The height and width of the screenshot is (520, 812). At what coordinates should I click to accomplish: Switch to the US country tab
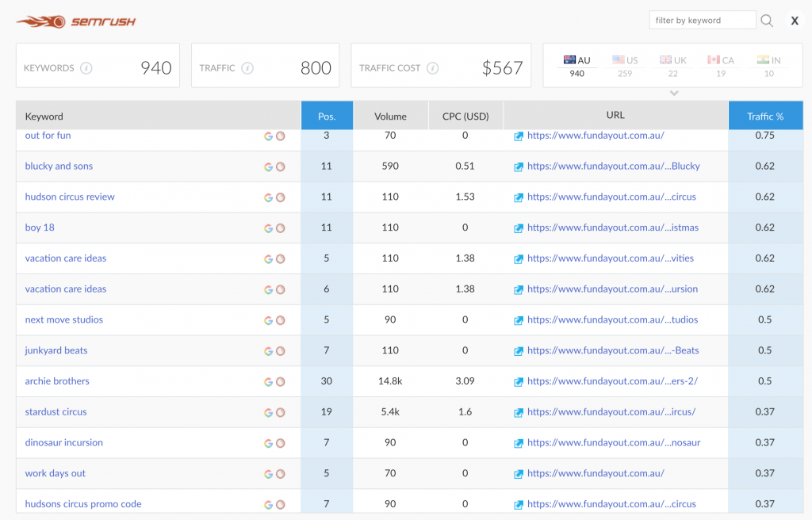pyautogui.click(x=625, y=66)
